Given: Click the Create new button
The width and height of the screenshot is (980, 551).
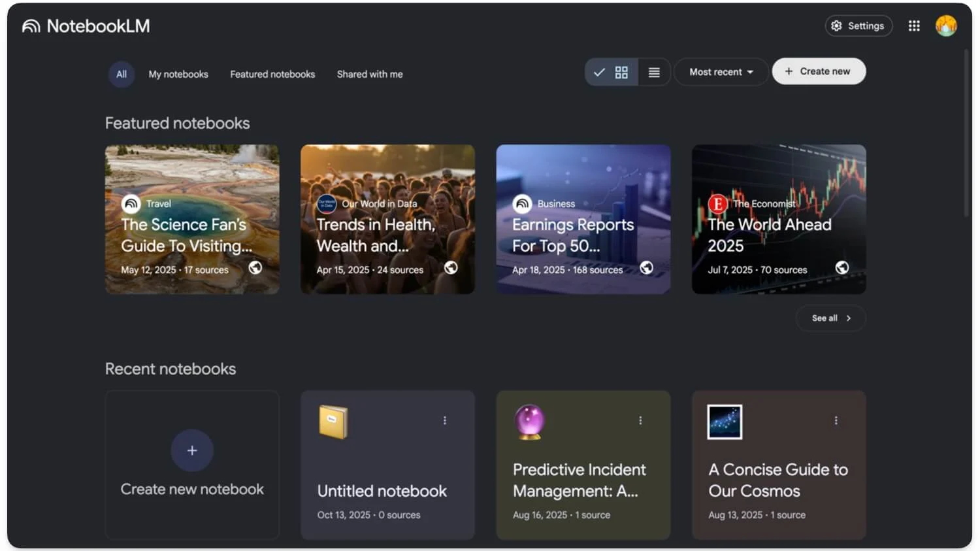Looking at the screenshot, I should point(819,72).
